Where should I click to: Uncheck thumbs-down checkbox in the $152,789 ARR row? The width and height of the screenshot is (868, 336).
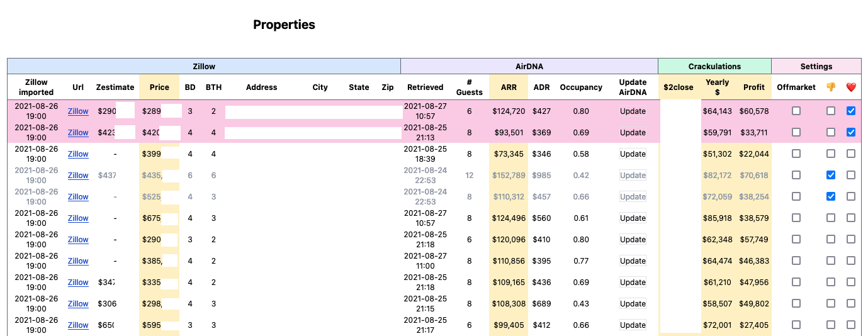[831, 175]
